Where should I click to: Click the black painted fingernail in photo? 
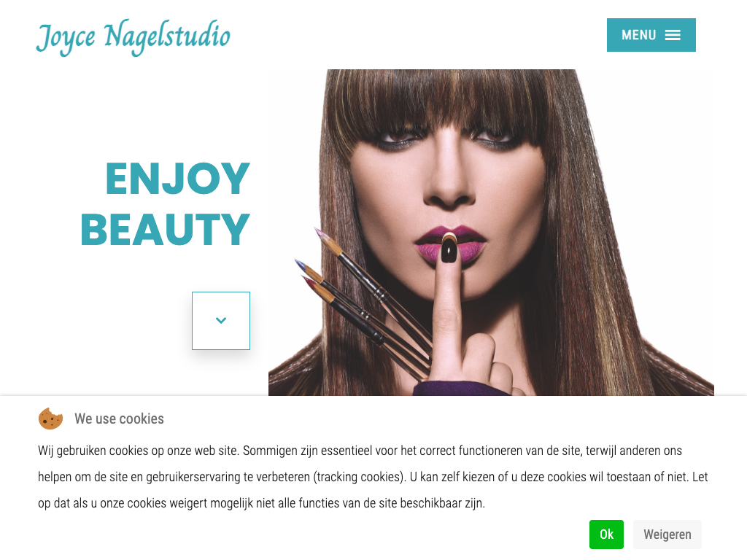point(449,250)
